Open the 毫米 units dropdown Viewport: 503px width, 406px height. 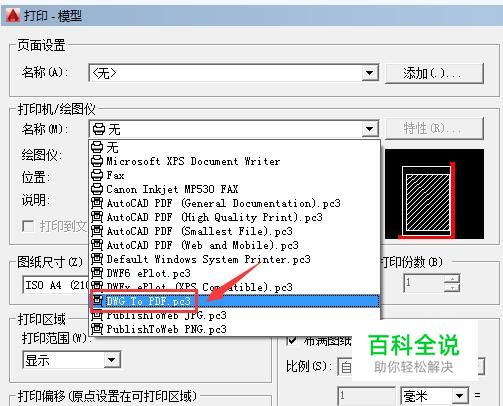434,396
